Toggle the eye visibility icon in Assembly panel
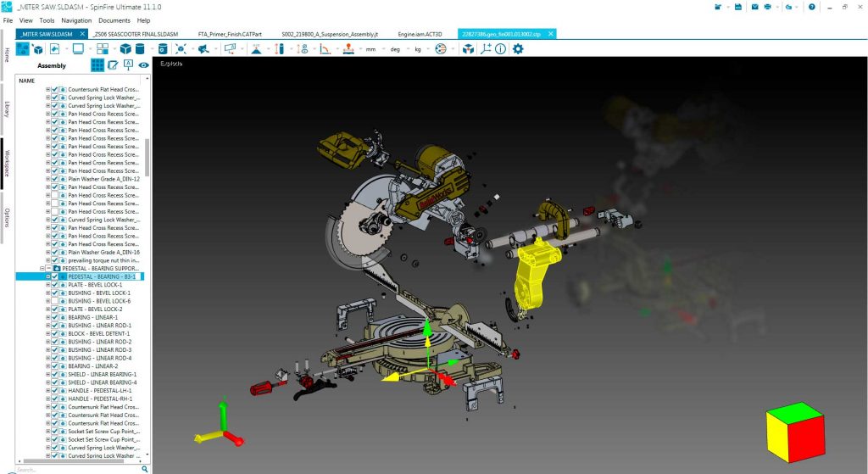 click(x=144, y=65)
